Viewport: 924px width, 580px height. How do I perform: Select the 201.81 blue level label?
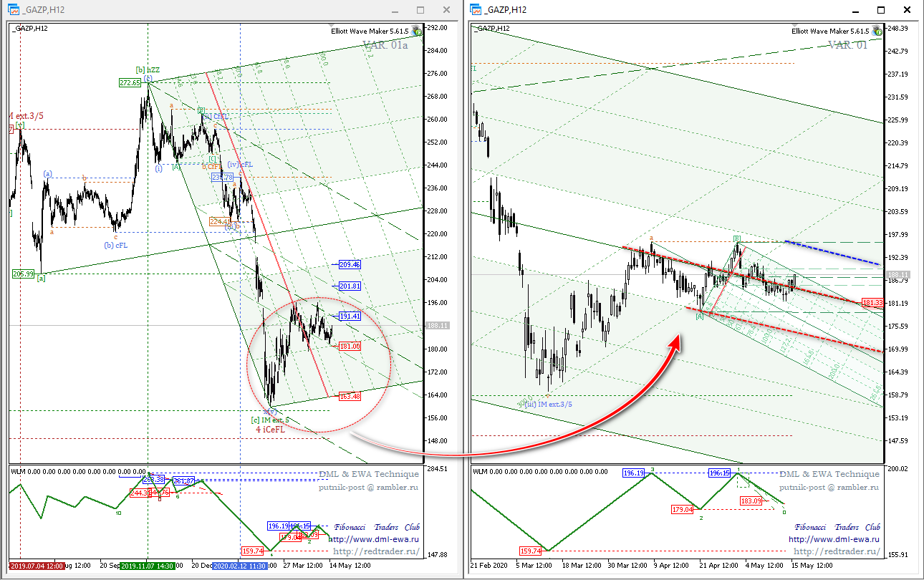(350, 286)
